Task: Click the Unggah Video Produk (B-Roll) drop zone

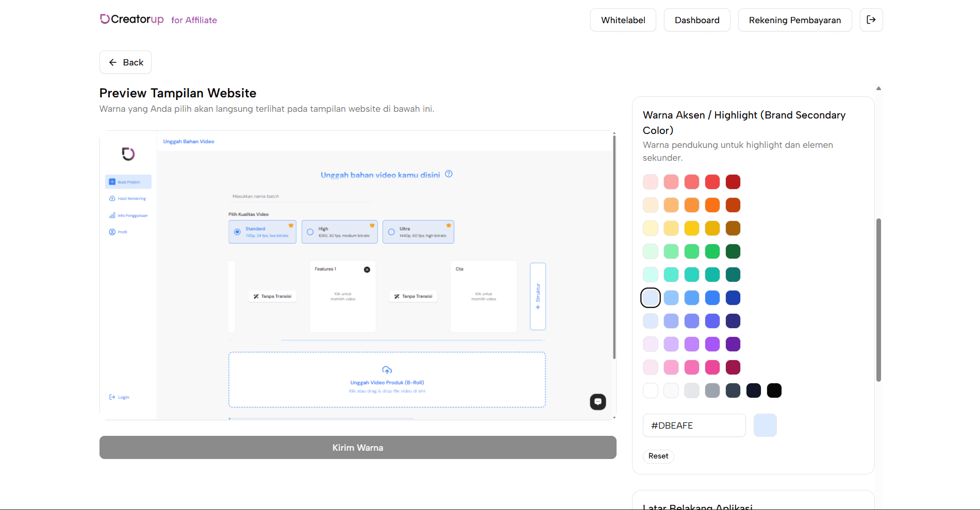Action: 387,380
